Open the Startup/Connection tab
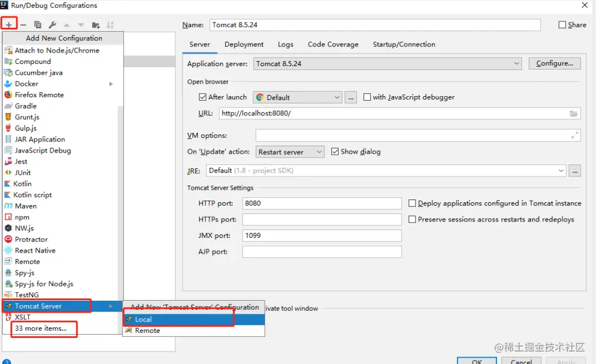Image resolution: width=596 pixels, height=364 pixels. point(404,45)
